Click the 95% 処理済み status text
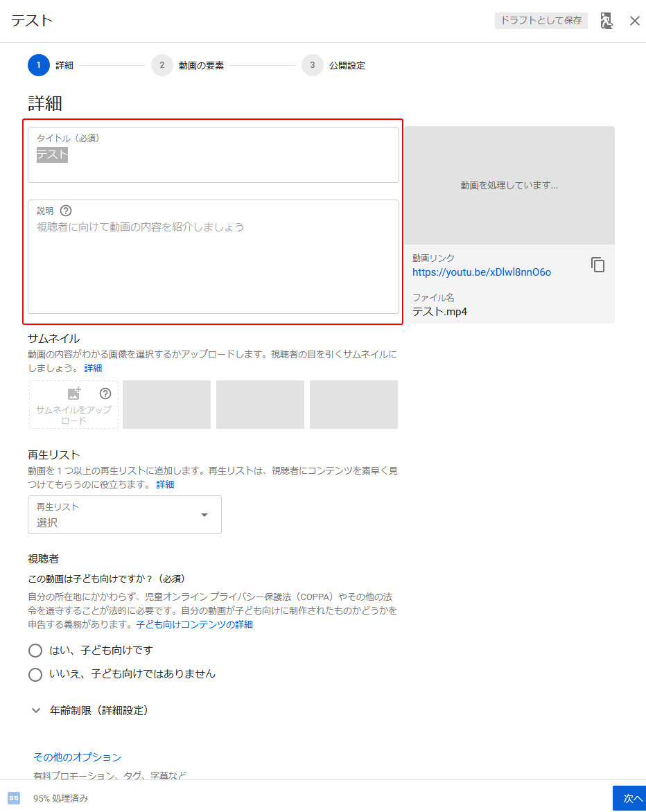This screenshot has height=812, width=646. tap(60, 799)
